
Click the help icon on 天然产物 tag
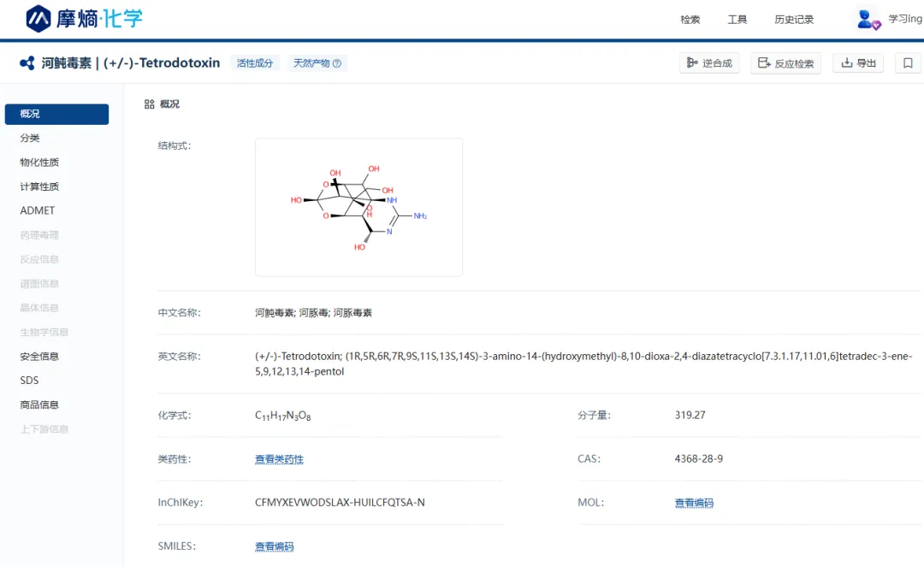tap(337, 63)
